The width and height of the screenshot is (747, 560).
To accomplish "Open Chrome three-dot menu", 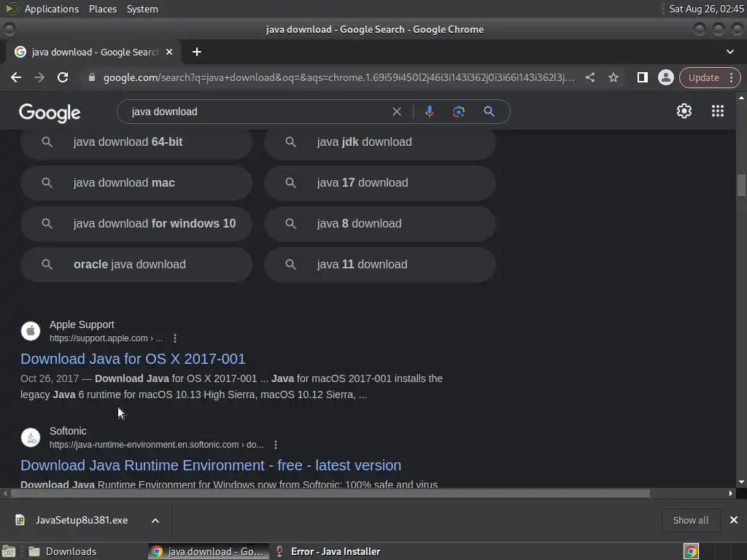I will pos(731,77).
